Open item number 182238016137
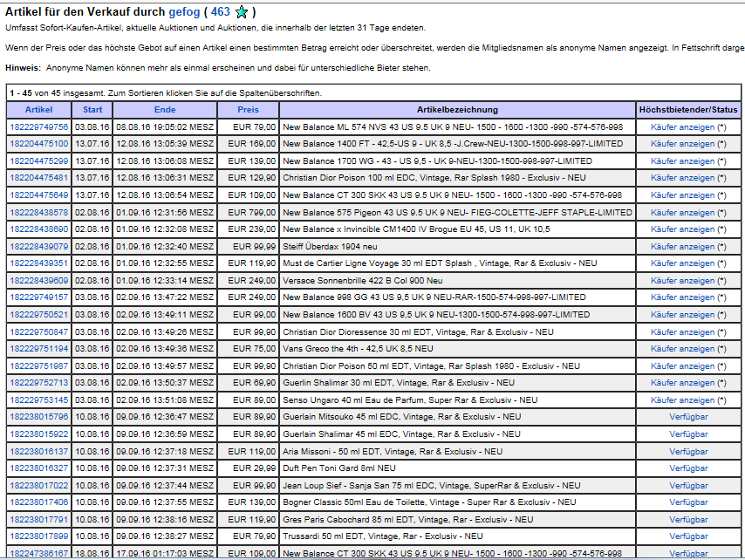This screenshot has height=560, width=745. [x=39, y=452]
